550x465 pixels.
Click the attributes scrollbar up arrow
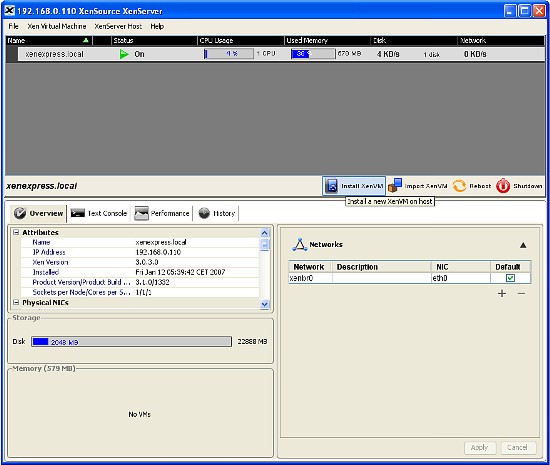point(264,233)
